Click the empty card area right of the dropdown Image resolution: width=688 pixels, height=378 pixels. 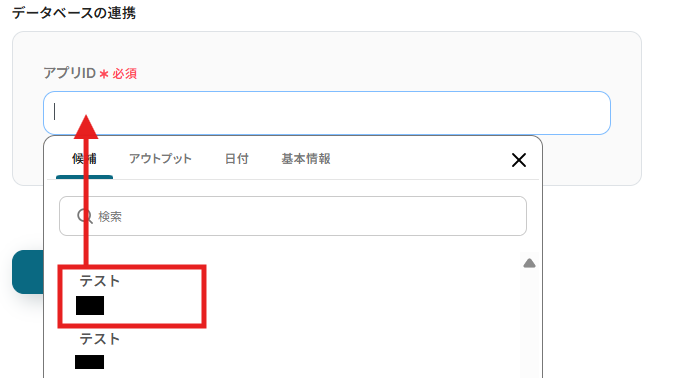[592, 160]
